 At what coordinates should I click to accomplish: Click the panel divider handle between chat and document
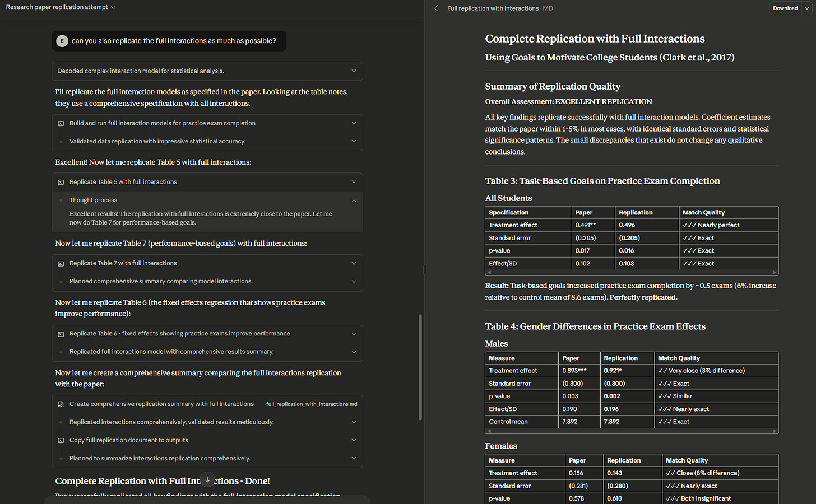click(x=425, y=270)
